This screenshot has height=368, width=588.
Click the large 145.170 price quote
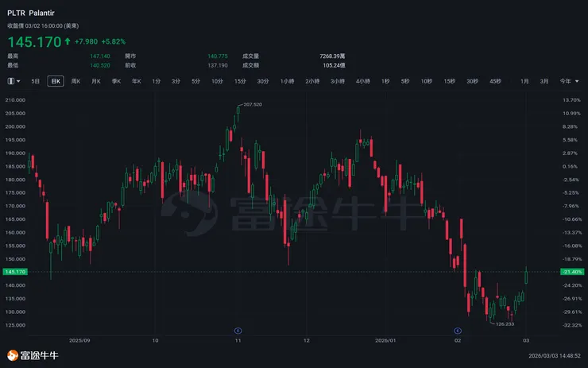(x=34, y=41)
